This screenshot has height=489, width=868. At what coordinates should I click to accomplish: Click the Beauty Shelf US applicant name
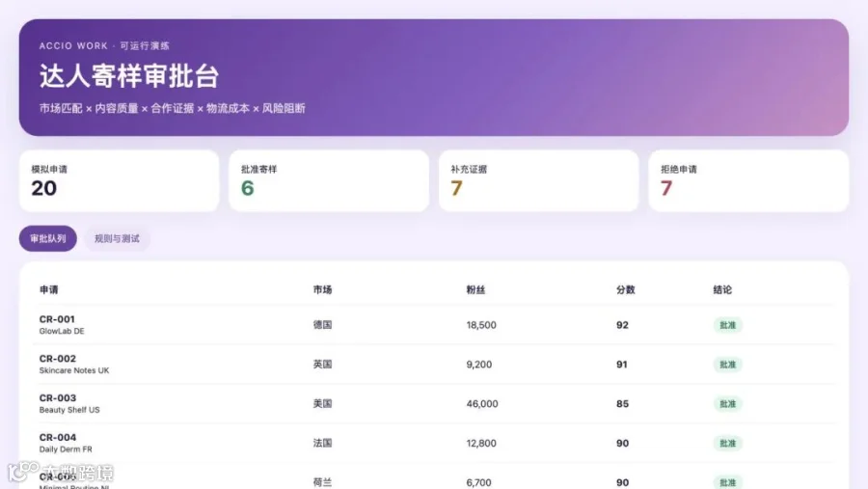pyautogui.click(x=69, y=410)
